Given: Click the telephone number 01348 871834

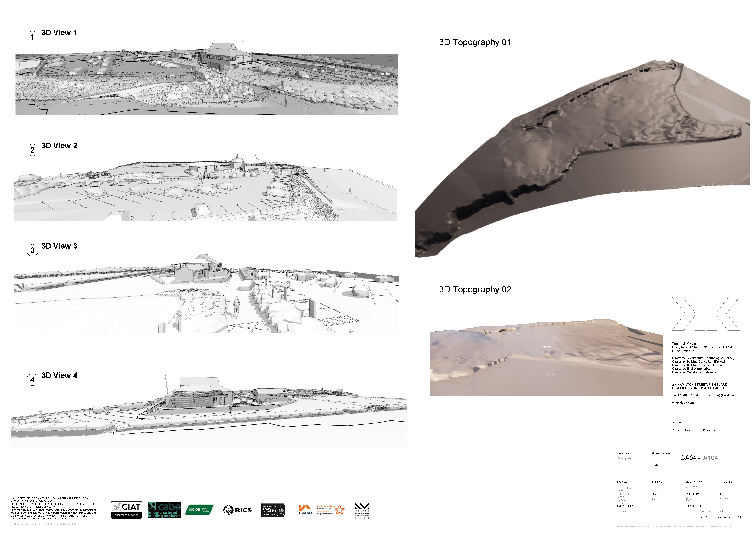Looking at the screenshot, I should pos(688,395).
